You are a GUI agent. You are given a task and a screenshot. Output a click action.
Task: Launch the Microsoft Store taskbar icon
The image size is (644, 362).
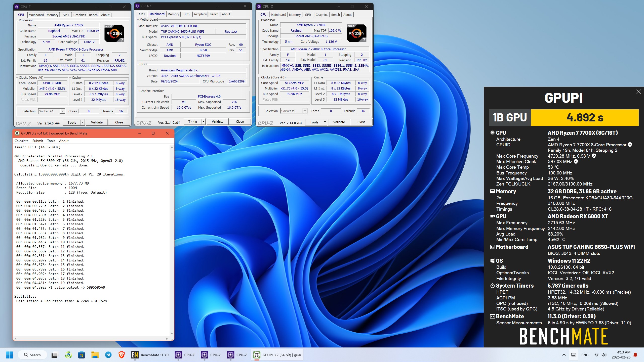82,355
